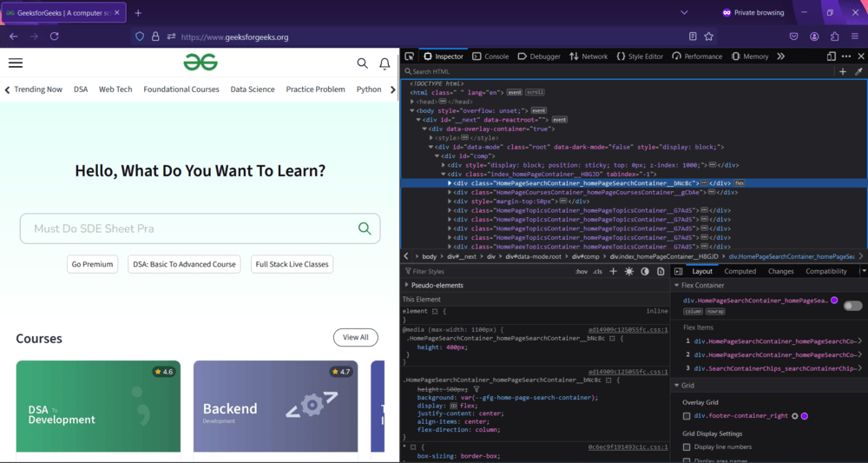This screenshot has height=463, width=868.
Task: Expand the Pseudo-elements section
Action: (x=406, y=285)
